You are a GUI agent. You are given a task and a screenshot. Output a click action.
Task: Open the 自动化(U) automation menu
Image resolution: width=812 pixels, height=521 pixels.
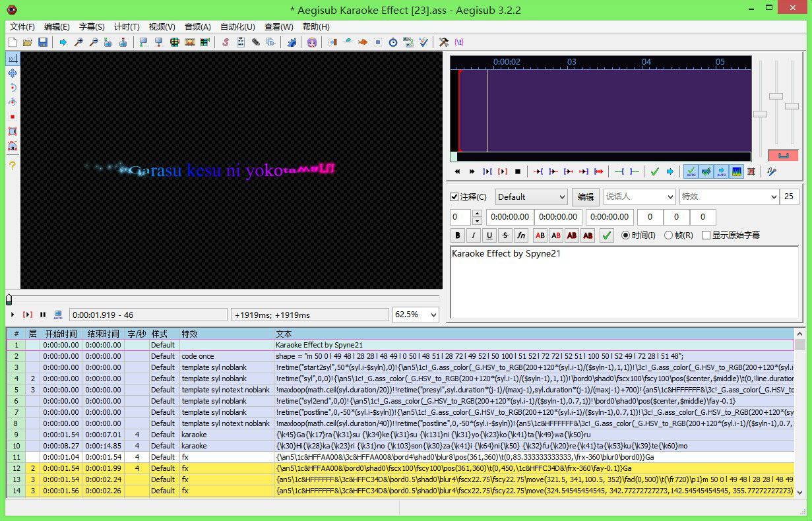pos(237,27)
